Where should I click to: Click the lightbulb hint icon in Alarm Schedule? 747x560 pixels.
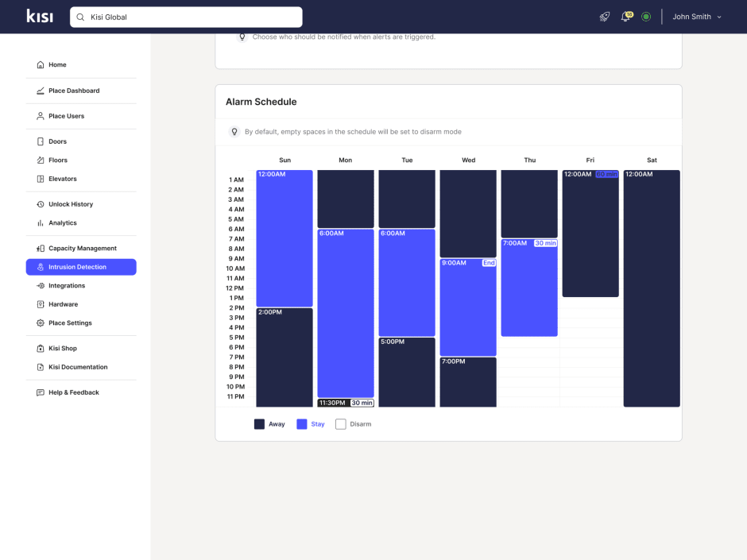pyautogui.click(x=234, y=132)
